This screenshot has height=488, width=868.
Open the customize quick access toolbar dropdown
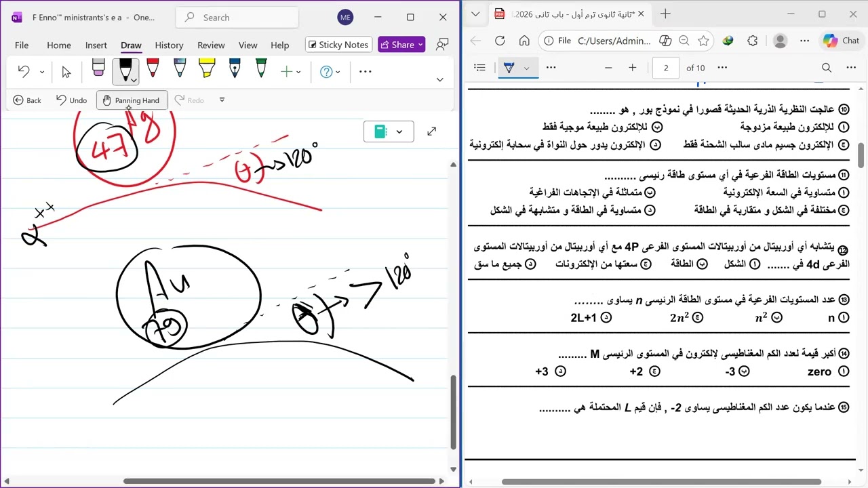pyautogui.click(x=222, y=100)
